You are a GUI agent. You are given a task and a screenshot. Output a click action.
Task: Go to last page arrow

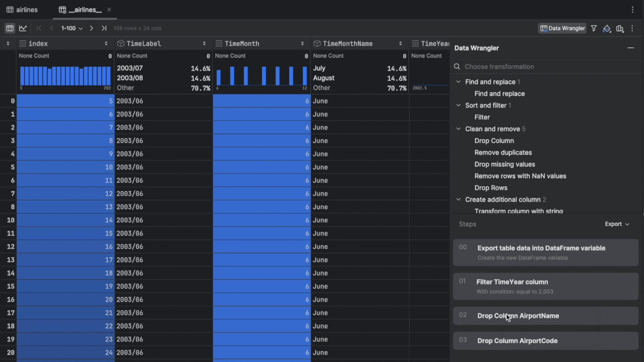pyautogui.click(x=104, y=28)
